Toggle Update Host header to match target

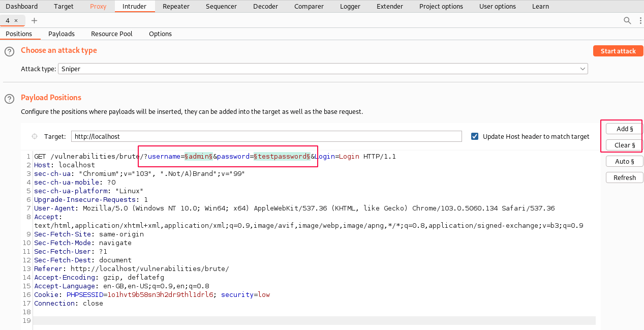(475, 136)
